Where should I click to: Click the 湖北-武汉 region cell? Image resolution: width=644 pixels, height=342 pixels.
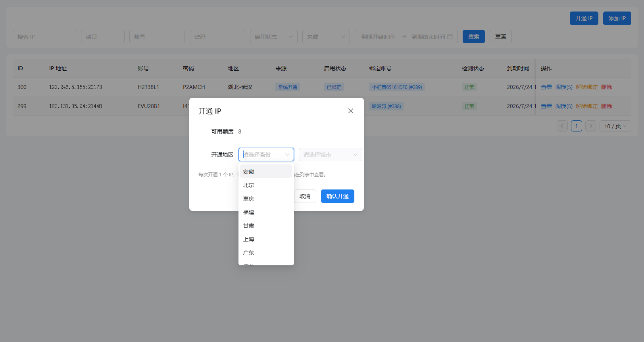[240, 87]
